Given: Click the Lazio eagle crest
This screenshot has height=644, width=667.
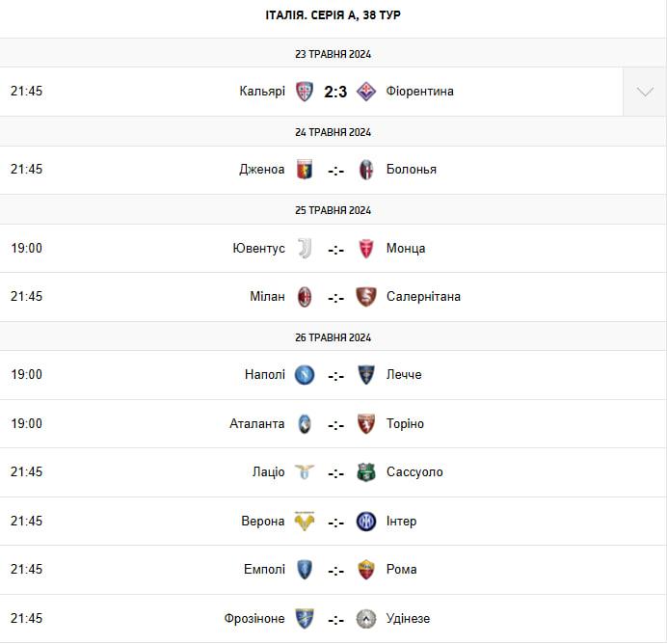Looking at the screenshot, I should point(305,472).
